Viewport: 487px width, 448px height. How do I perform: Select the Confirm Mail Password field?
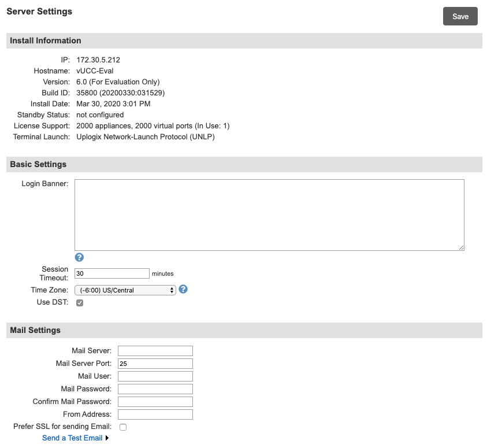click(x=155, y=402)
